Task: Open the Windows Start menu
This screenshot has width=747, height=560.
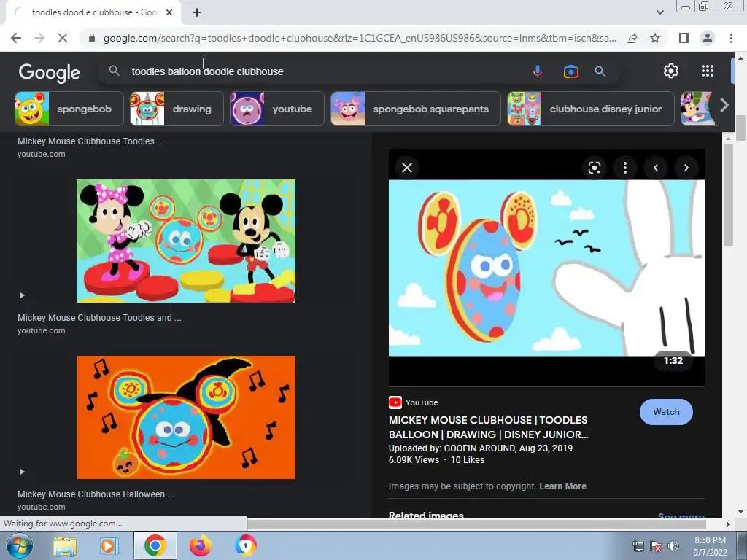Action: pos(20,545)
